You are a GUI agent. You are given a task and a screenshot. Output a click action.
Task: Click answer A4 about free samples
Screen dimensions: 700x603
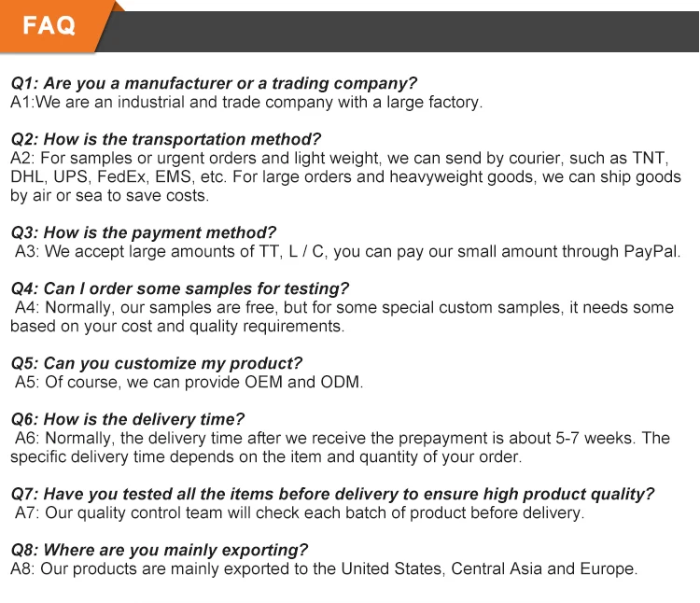coord(343,308)
